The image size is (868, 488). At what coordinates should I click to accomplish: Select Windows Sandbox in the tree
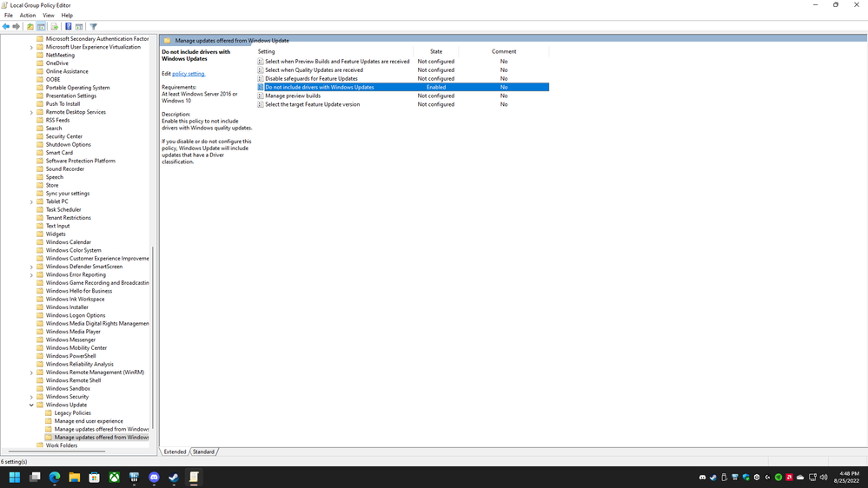tap(68, 388)
